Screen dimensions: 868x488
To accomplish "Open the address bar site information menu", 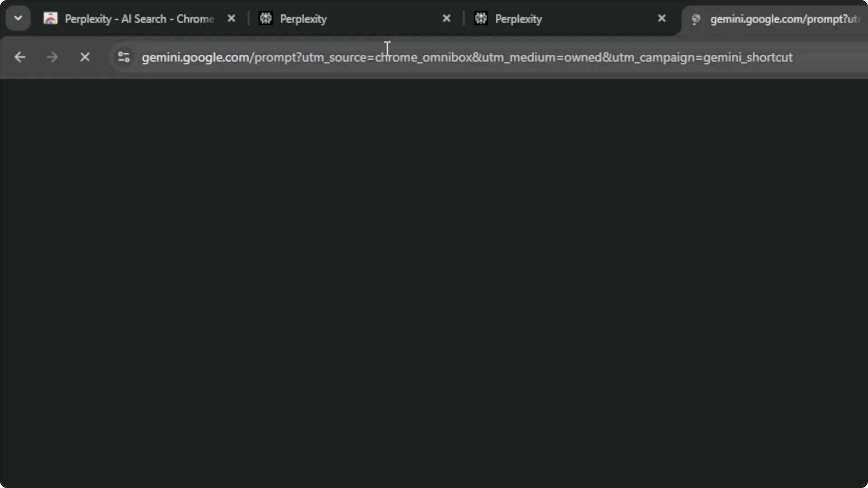I will [x=123, y=57].
